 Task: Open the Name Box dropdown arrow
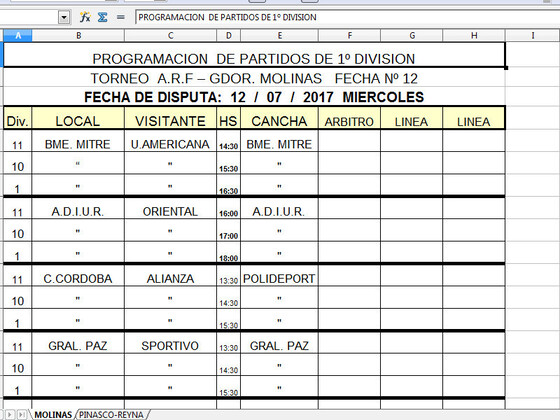[64, 17]
